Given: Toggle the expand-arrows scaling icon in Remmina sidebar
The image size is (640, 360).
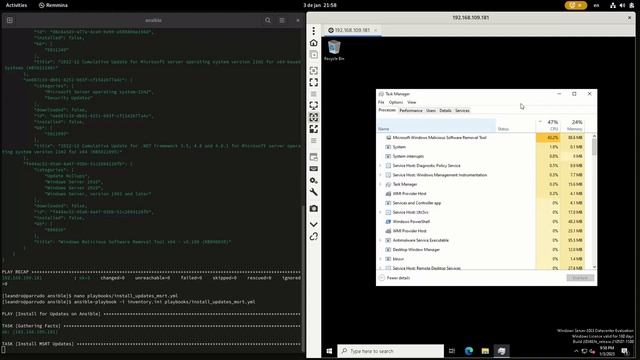Looking at the screenshot, I should click(313, 129).
